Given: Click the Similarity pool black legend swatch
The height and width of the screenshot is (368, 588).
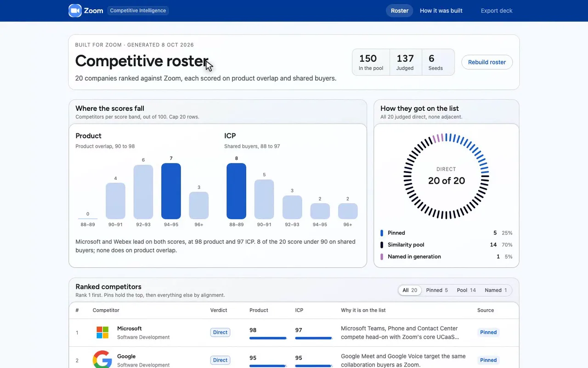Looking at the screenshot, I should pyautogui.click(x=382, y=245).
